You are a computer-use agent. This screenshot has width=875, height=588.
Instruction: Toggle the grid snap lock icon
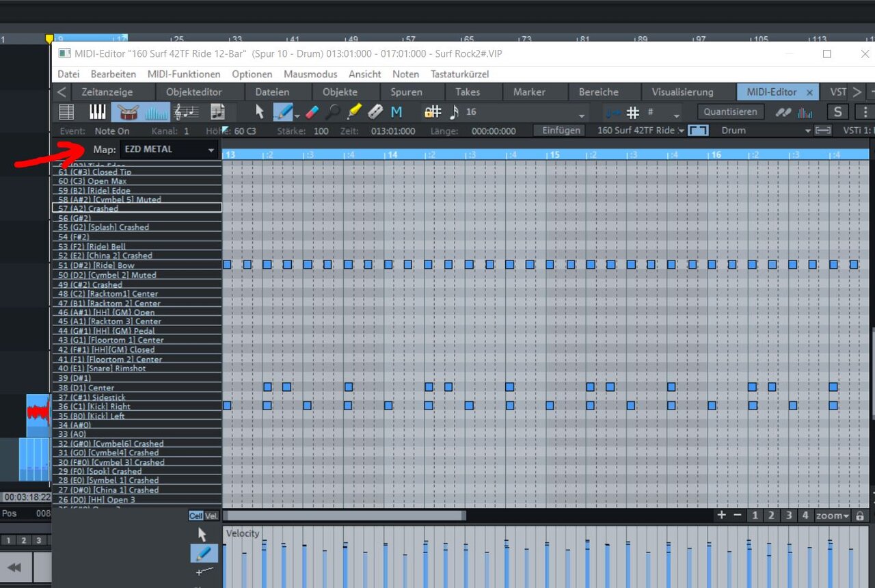pos(433,111)
